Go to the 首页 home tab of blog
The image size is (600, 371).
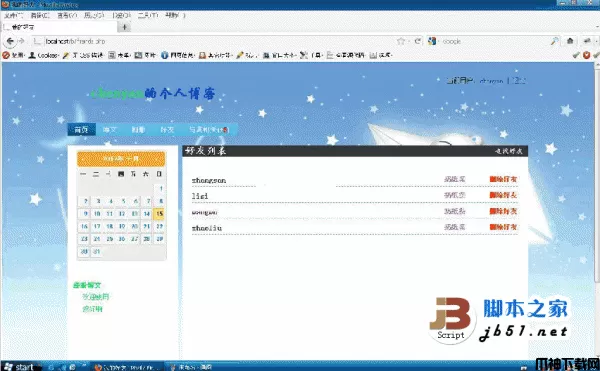pos(82,130)
